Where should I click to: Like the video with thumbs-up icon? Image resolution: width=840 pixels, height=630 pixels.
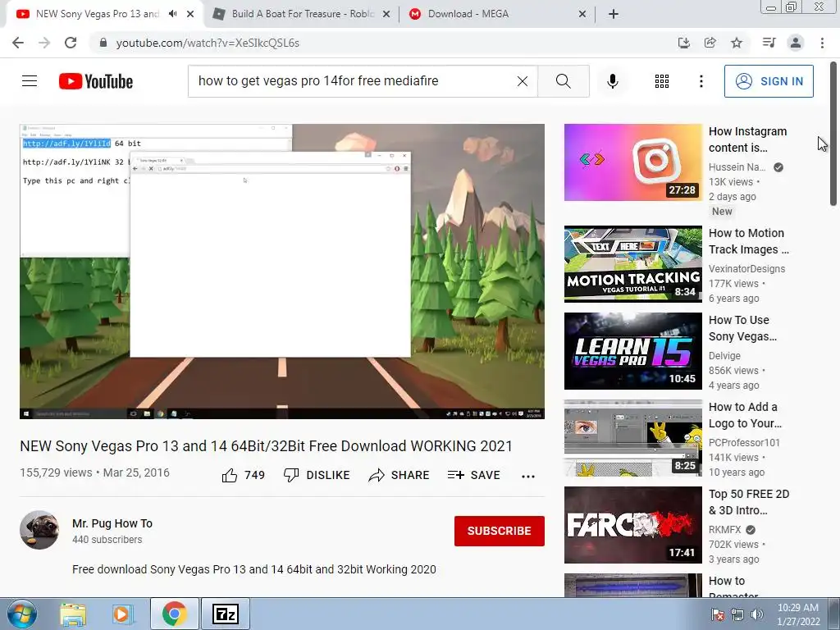230,475
